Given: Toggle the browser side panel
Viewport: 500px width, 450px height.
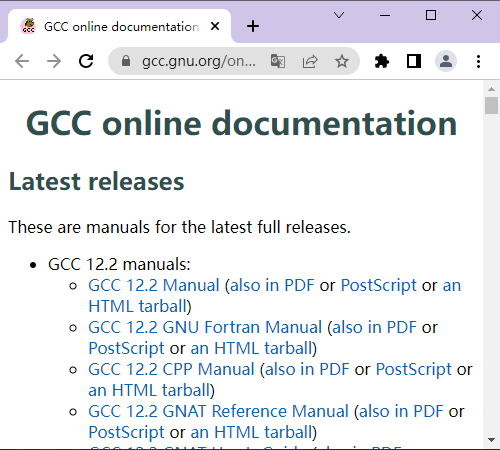Looking at the screenshot, I should (414, 61).
